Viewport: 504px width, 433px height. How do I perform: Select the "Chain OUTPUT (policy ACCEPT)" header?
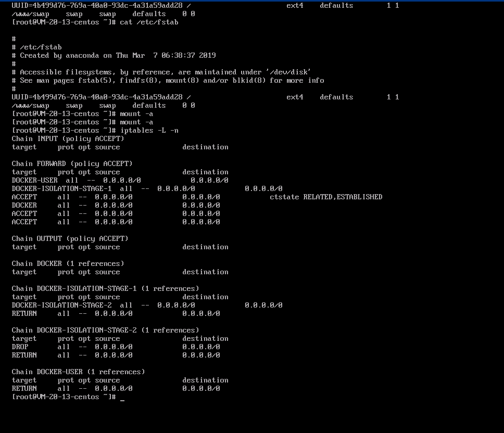click(x=70, y=239)
